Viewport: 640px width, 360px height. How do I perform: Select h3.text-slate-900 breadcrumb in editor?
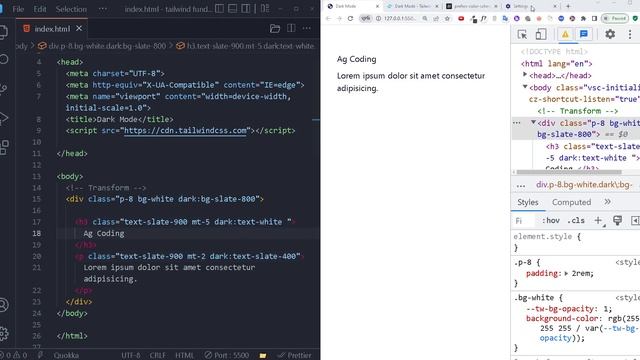tap(245, 46)
